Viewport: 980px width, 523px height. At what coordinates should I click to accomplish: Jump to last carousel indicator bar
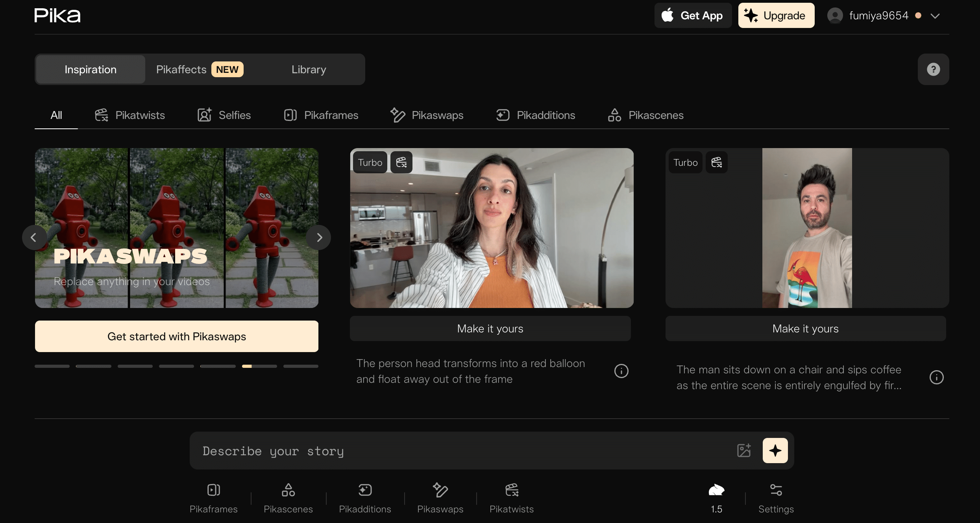[301, 366]
